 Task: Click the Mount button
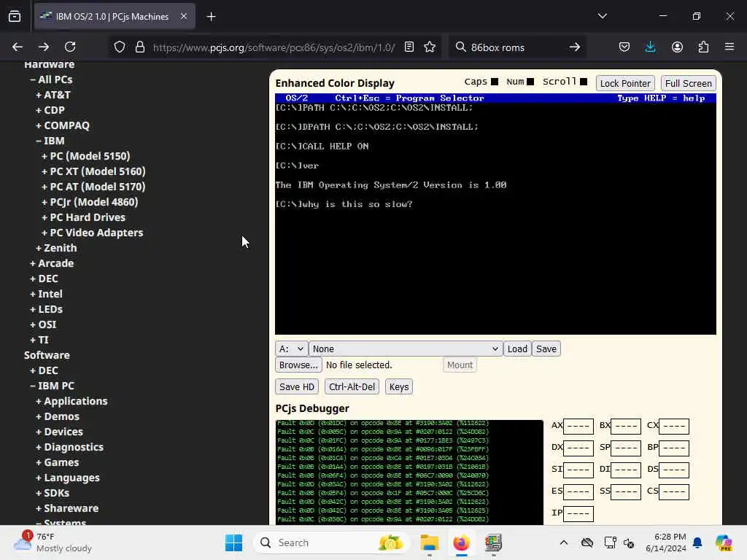click(460, 365)
